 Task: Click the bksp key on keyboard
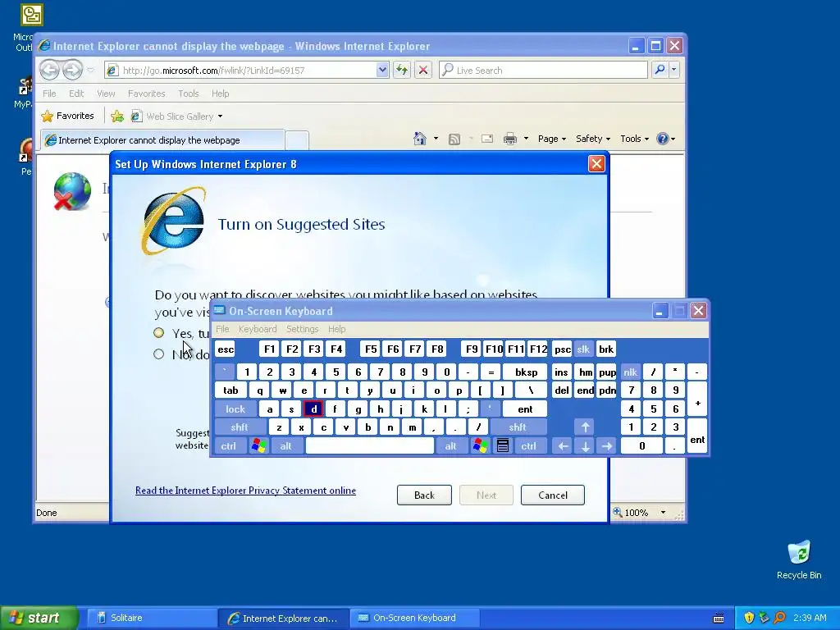click(526, 372)
